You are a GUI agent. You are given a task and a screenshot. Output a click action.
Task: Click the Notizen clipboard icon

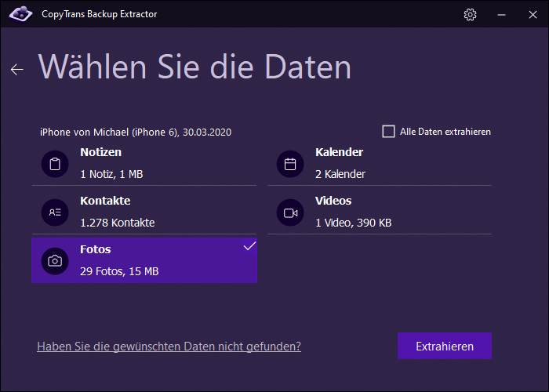(x=55, y=164)
